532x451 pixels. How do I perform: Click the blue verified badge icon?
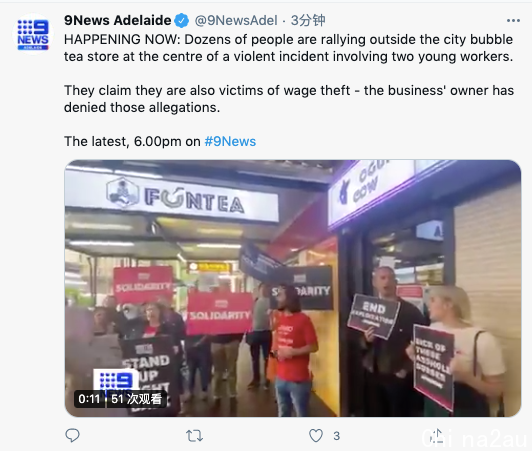click(182, 21)
